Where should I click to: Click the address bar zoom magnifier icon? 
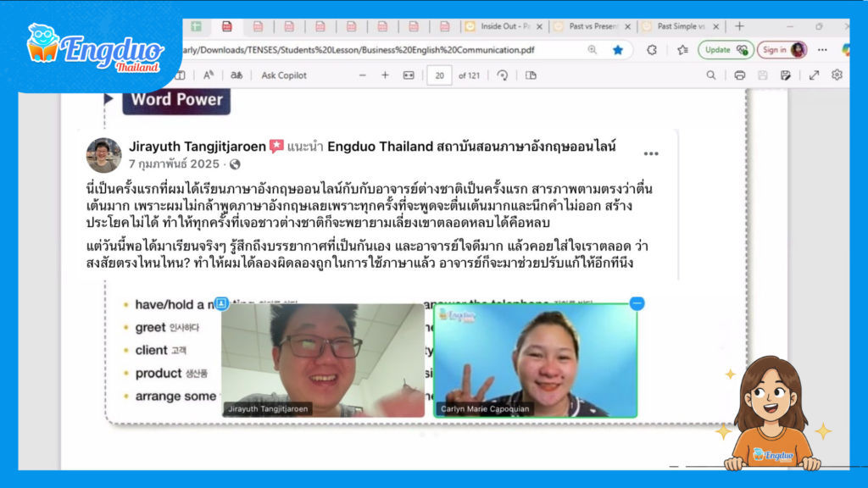pyautogui.click(x=593, y=50)
